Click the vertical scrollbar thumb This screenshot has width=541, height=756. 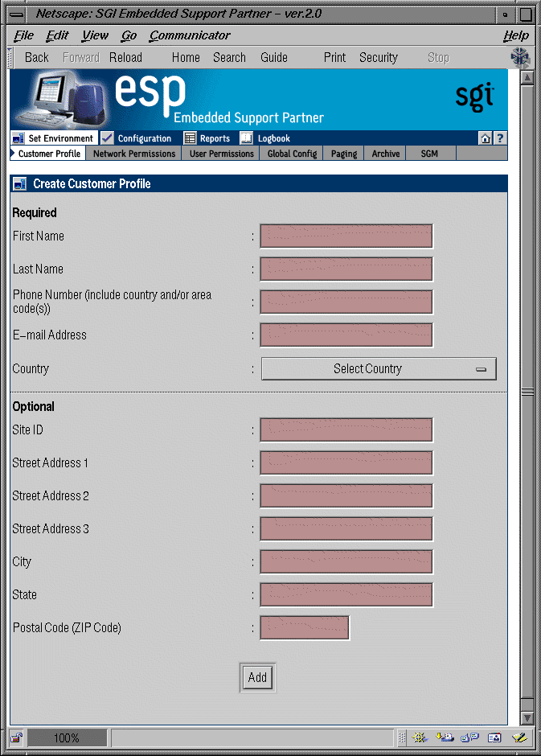coord(527,392)
